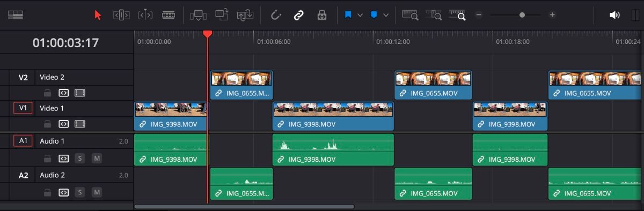Lock the Audio 1 track
This screenshot has width=644, height=211.
[48, 159]
